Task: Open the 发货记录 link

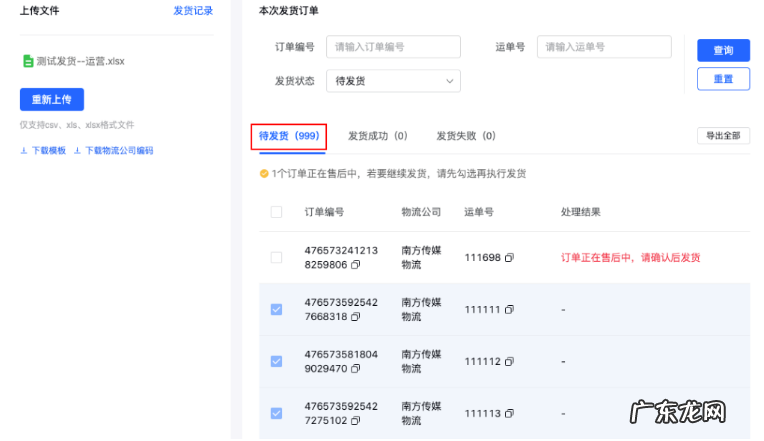Action: [193, 11]
